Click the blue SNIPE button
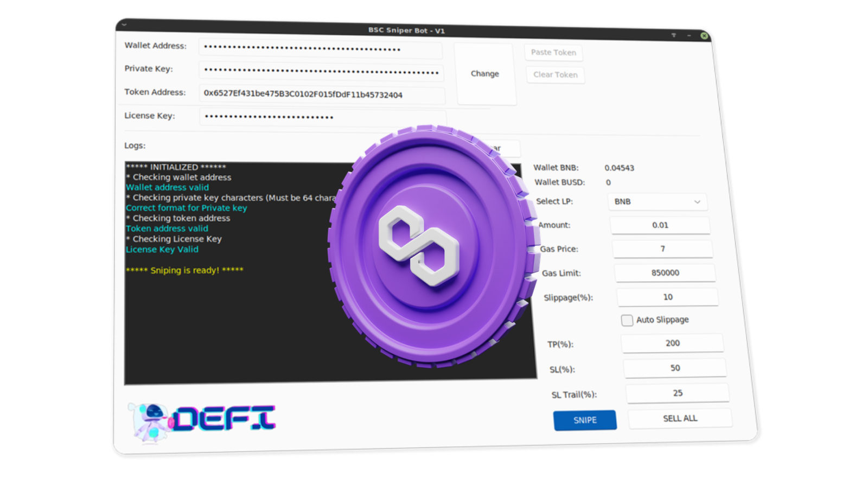Image resolution: width=868 pixels, height=489 pixels. (x=585, y=421)
